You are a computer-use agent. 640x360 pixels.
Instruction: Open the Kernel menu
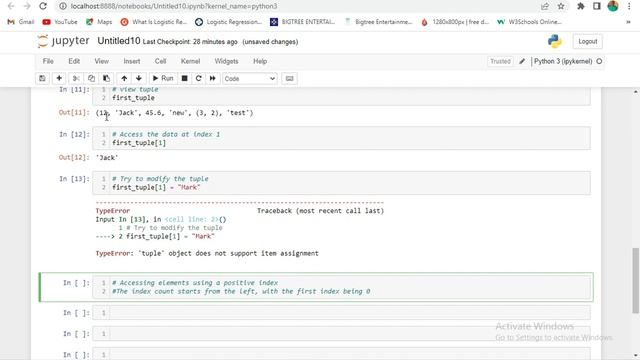[x=190, y=61]
